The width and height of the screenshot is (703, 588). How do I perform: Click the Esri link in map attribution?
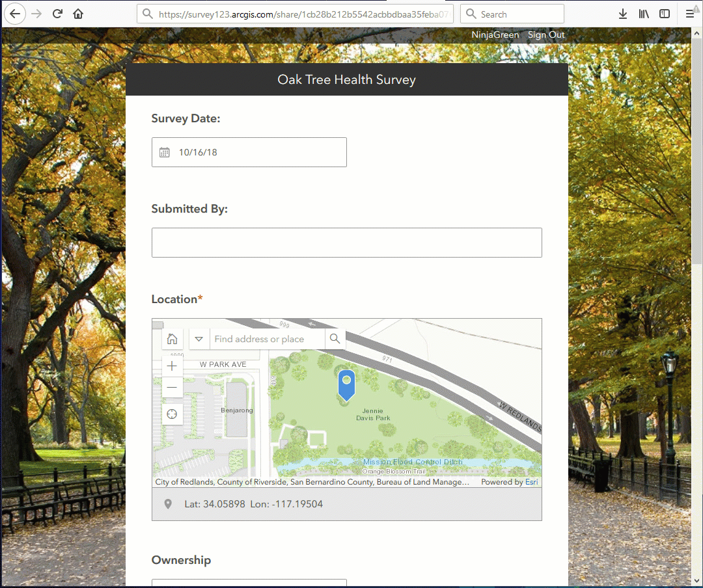pyautogui.click(x=531, y=482)
